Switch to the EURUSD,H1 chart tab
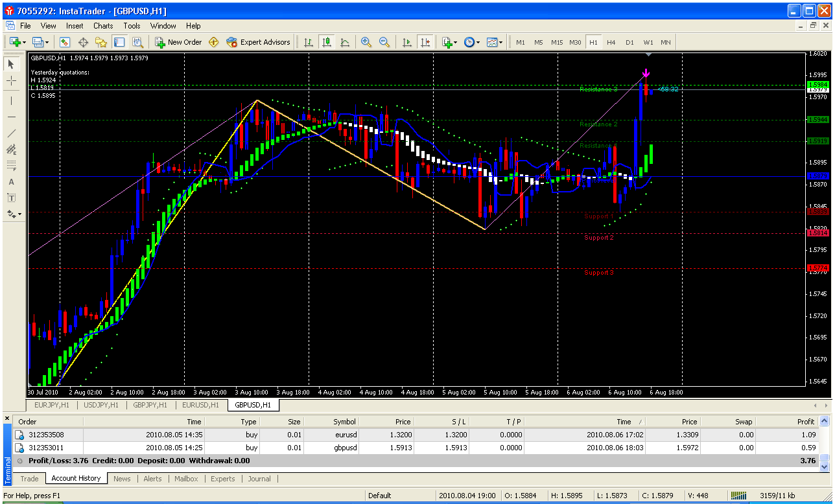835x504 pixels. pyautogui.click(x=200, y=405)
